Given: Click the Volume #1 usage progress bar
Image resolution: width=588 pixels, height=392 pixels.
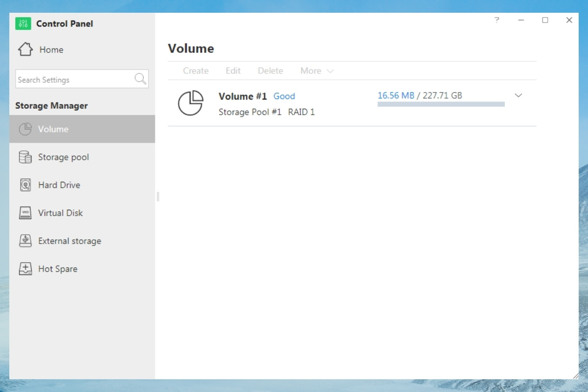Looking at the screenshot, I should (441, 104).
